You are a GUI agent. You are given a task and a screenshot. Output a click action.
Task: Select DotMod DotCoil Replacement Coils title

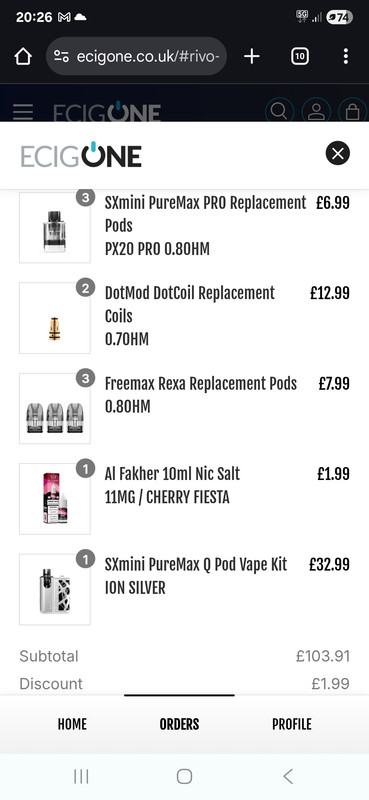(x=190, y=305)
